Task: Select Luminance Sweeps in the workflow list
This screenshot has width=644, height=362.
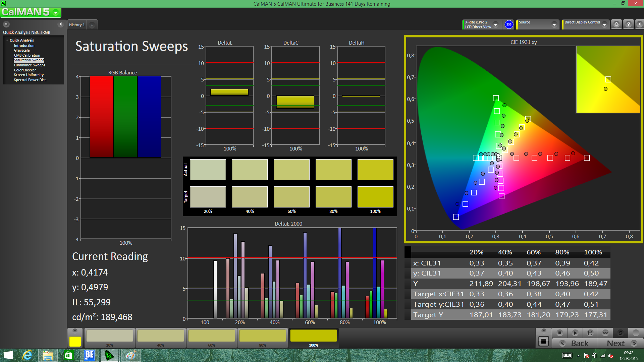Action: [x=30, y=65]
